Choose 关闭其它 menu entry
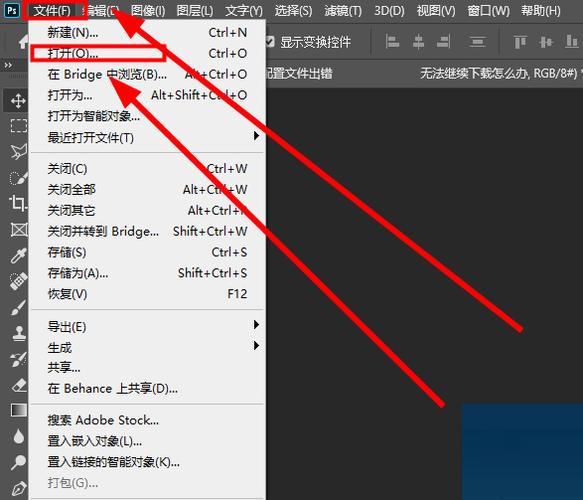The image size is (583, 500). (x=147, y=210)
